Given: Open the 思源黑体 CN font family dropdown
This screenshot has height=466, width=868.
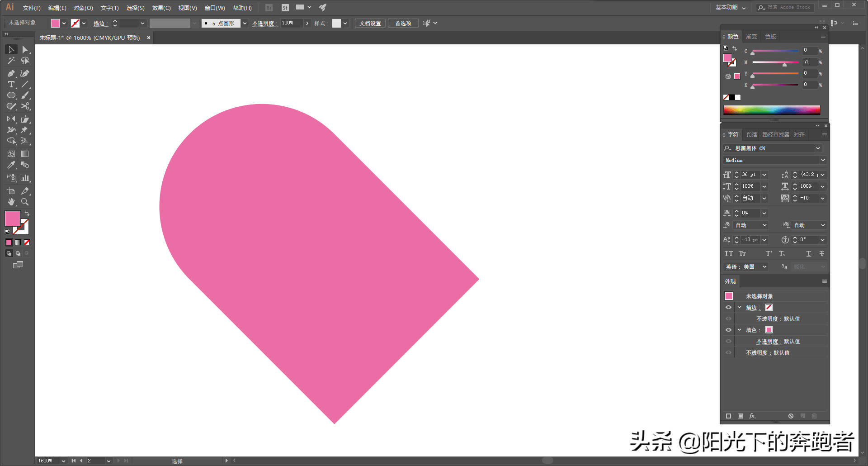Looking at the screenshot, I should click(x=818, y=148).
